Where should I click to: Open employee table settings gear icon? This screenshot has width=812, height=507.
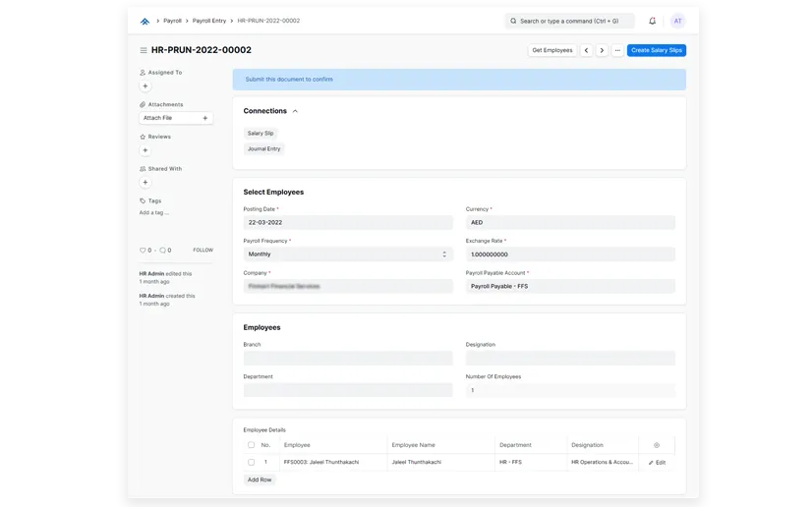[x=657, y=445]
